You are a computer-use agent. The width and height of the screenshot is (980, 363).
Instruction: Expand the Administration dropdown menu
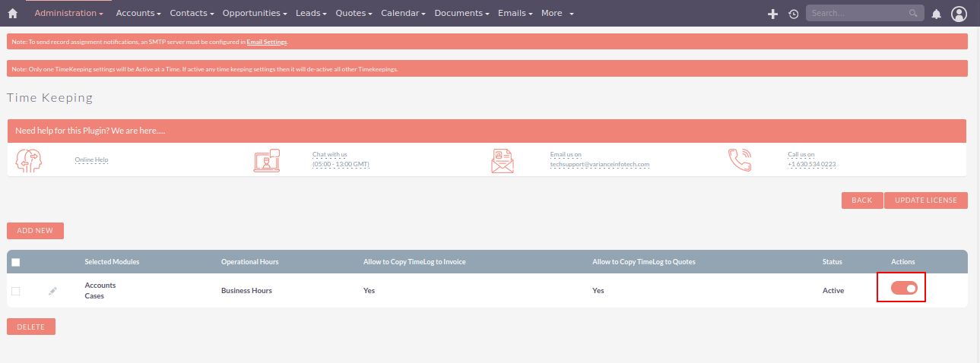[x=68, y=14]
